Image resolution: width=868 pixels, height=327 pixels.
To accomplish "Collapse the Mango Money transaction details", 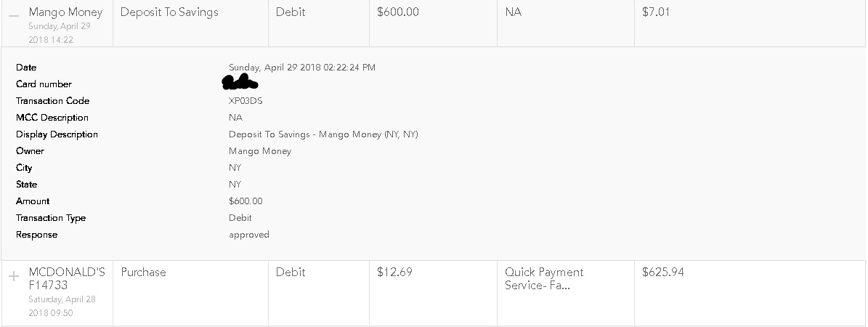I will click(14, 15).
